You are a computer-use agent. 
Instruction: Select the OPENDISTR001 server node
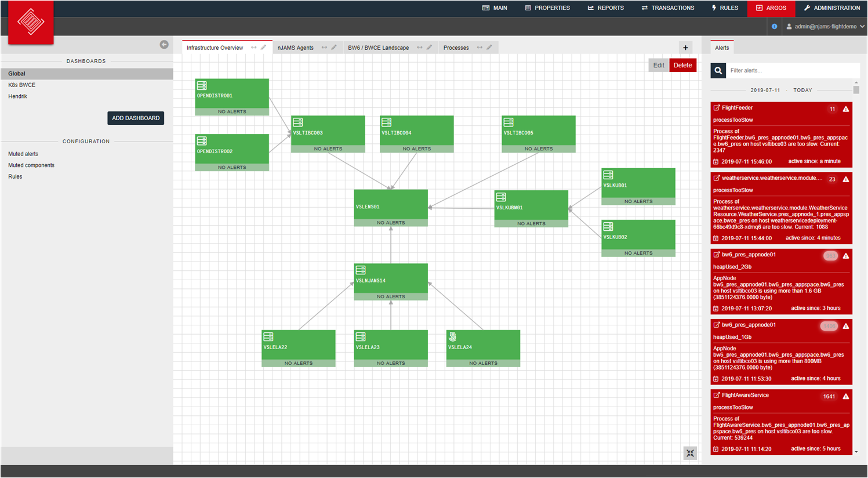point(232,97)
